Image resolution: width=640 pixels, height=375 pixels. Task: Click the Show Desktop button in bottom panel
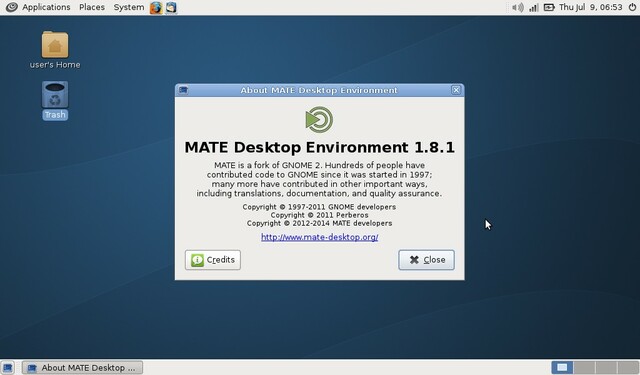coord(7,368)
